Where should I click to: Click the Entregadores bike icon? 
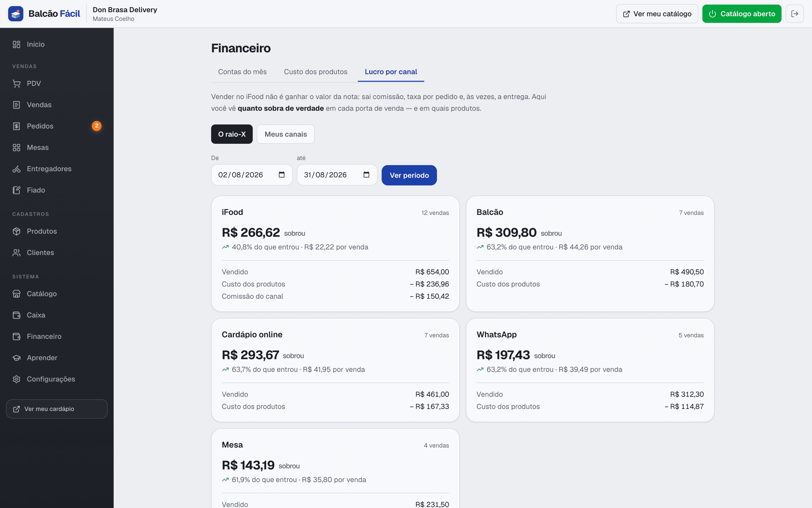[16, 169]
